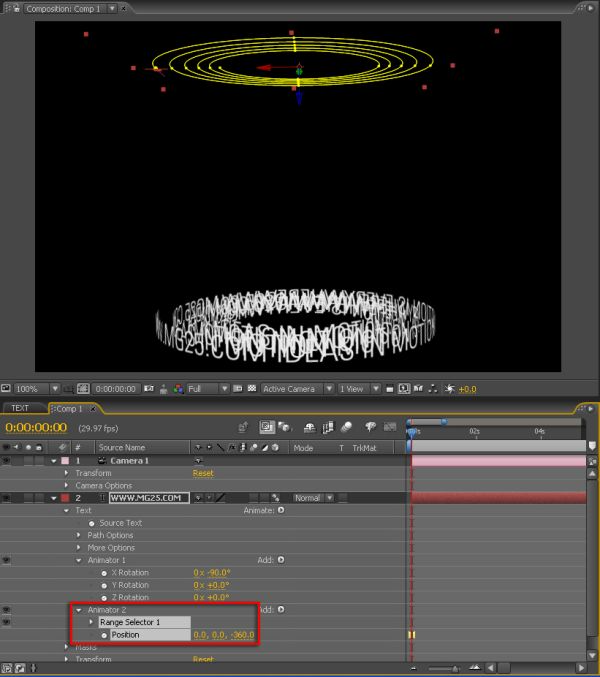The width and height of the screenshot is (600, 677).
Task: Open the comp flowchart view icon
Action: click(x=433, y=389)
